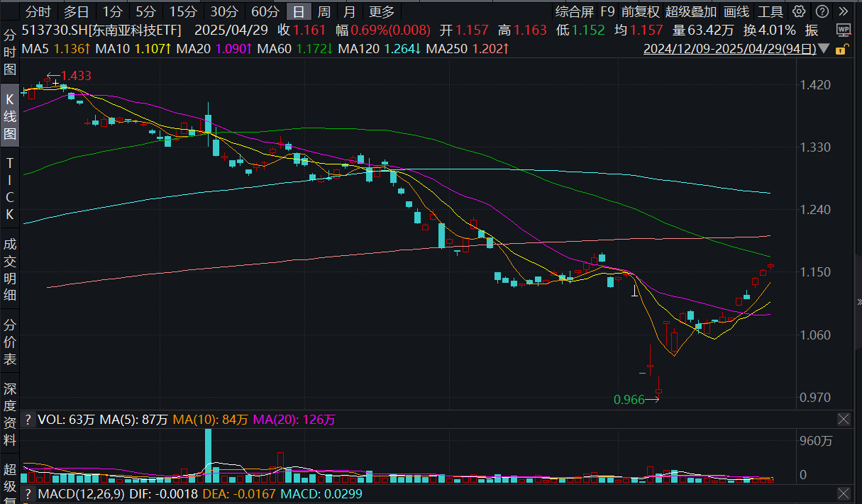Image resolution: width=862 pixels, height=504 pixels.
Task: Close the MACD indicator panel
Action: 844,493
